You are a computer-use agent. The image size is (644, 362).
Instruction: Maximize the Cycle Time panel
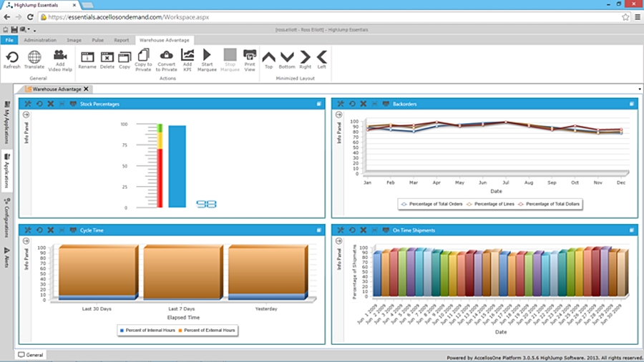point(318,230)
